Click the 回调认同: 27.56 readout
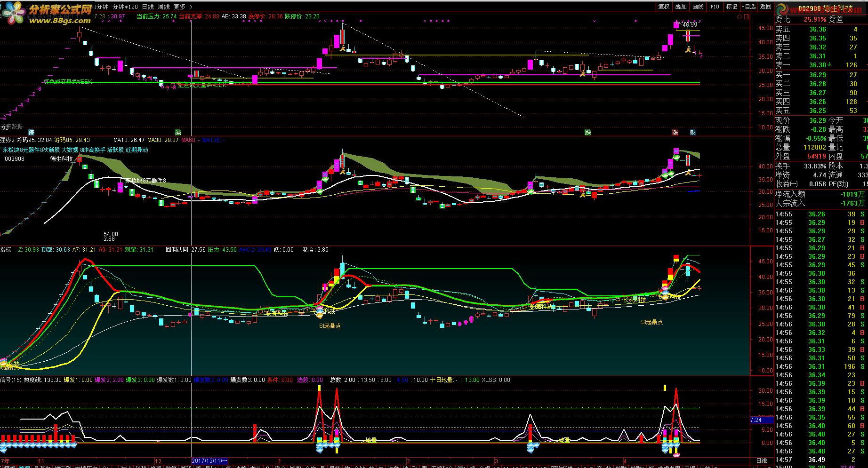The width and height of the screenshot is (868, 468). tap(185, 250)
